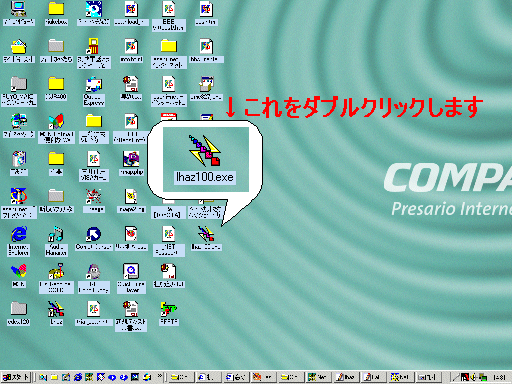
Task: Select the gray folder in the bottom-left corner
Action: click(x=19, y=309)
